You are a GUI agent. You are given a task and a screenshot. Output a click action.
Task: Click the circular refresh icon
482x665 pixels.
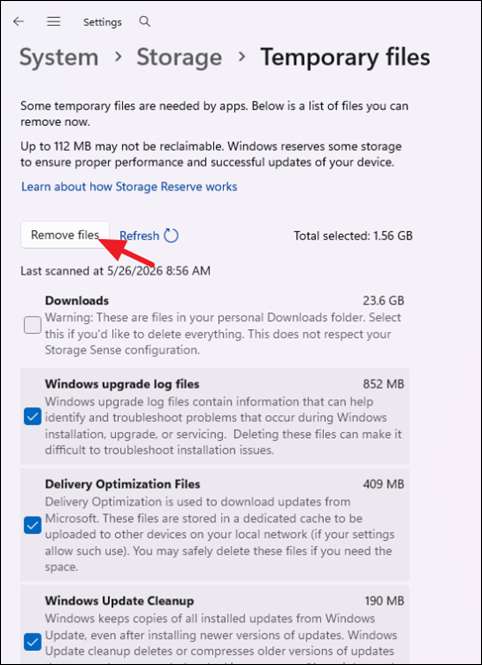click(171, 235)
